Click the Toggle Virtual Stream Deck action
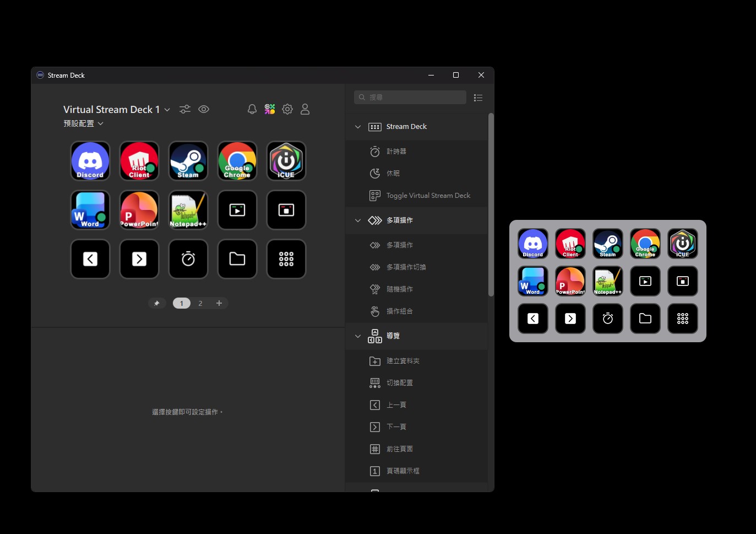The image size is (756, 534). (x=428, y=196)
